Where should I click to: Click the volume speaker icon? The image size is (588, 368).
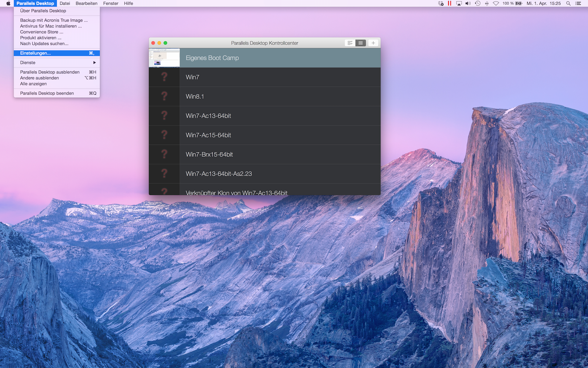[468, 3]
